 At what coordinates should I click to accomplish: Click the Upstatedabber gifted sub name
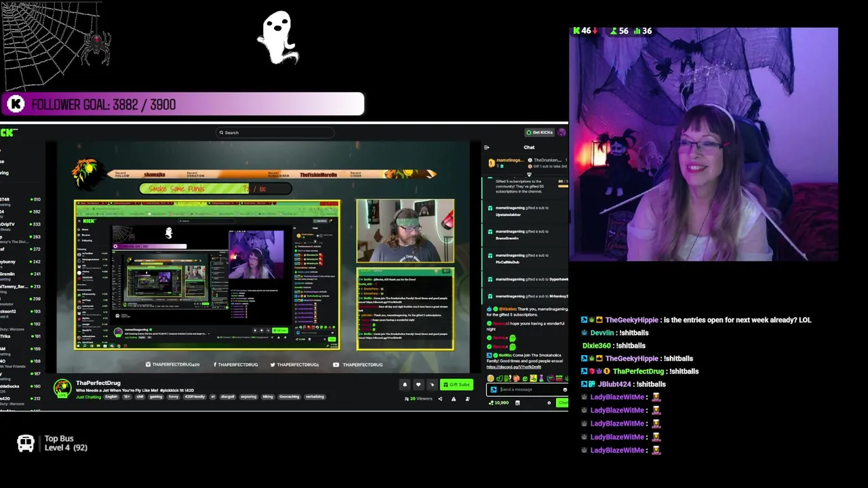click(509, 213)
